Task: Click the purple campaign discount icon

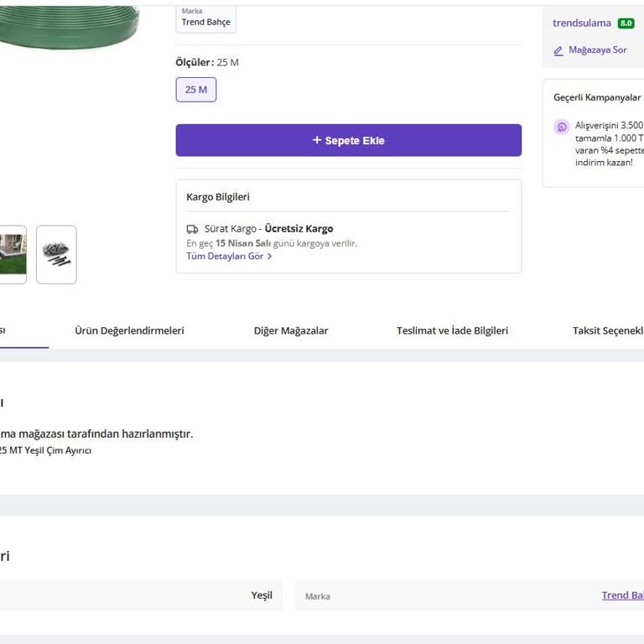Action: click(x=562, y=127)
